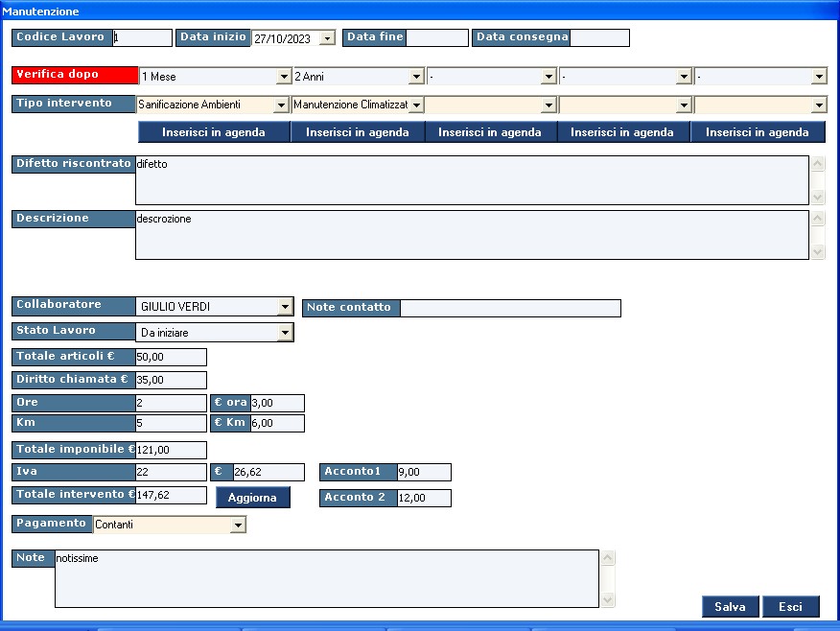The height and width of the screenshot is (631, 840).
Task: Open the third Tipo intervento dropdown
Action: pyautogui.click(x=548, y=105)
